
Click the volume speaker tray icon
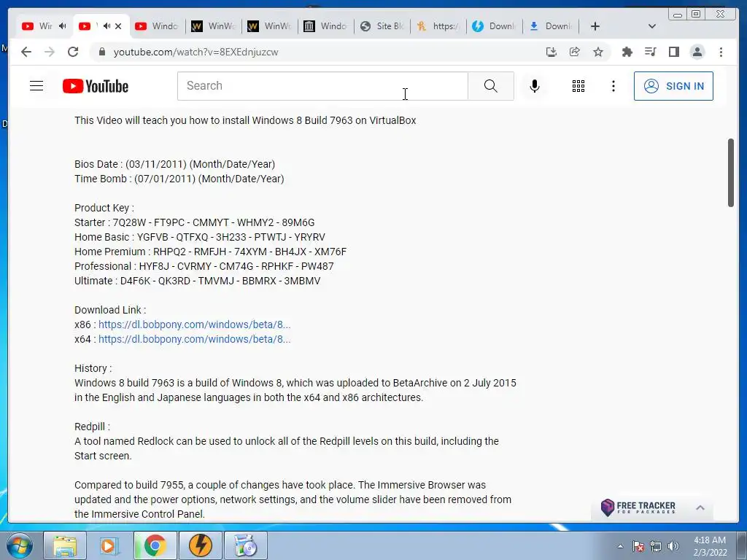point(673,546)
